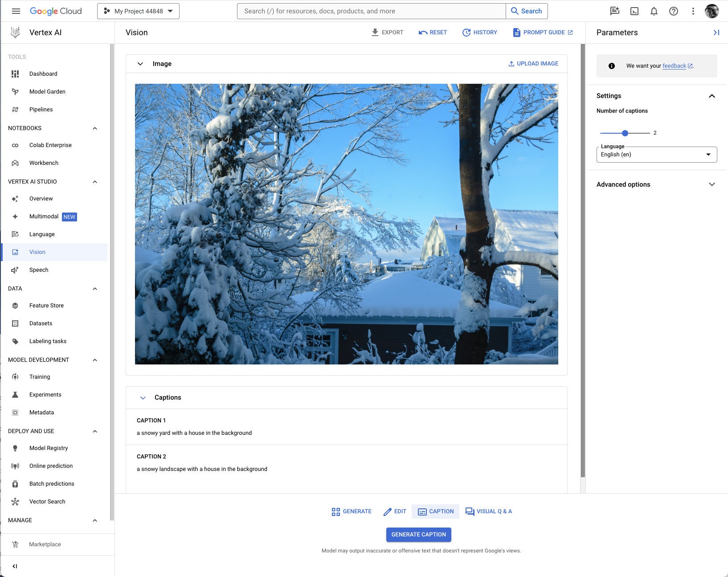The image size is (728, 577).
Task: Collapse the VERTEX AI STUDIO section
Action: point(94,182)
